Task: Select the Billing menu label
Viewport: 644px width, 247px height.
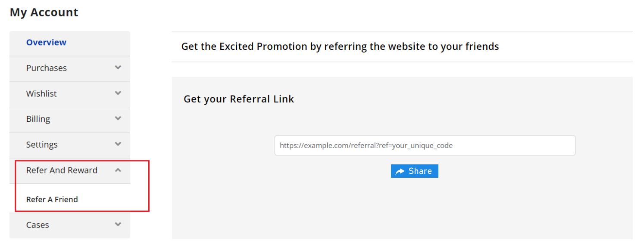Action: click(x=38, y=119)
